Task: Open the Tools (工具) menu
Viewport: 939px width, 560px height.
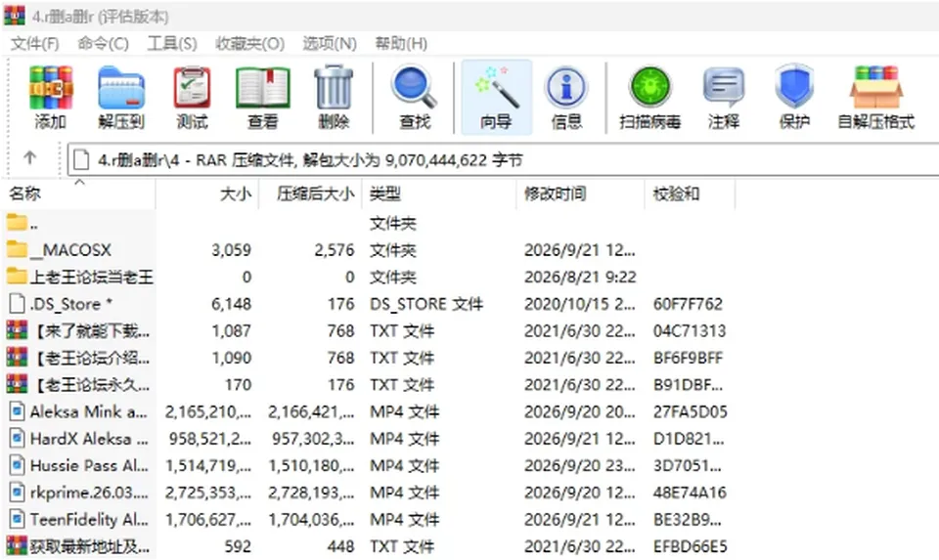Action: click(172, 44)
